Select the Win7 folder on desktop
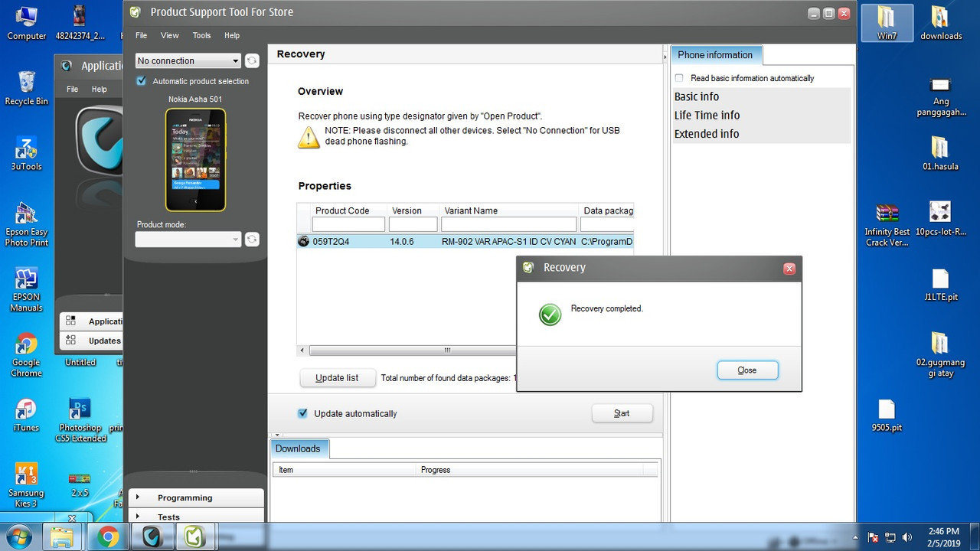 887,23
